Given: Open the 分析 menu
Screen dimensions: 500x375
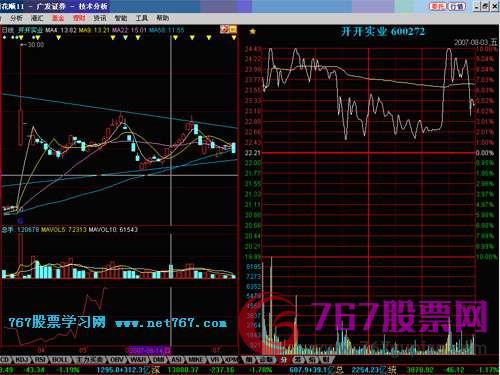Looking at the screenshot, I should coord(16,18).
